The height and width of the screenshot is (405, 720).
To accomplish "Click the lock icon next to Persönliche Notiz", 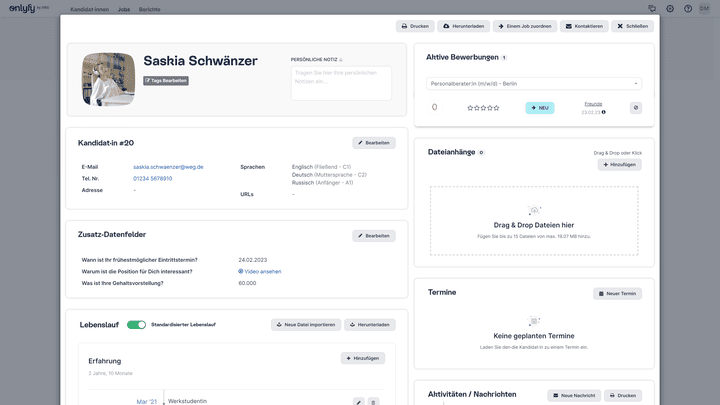I will [x=341, y=60].
